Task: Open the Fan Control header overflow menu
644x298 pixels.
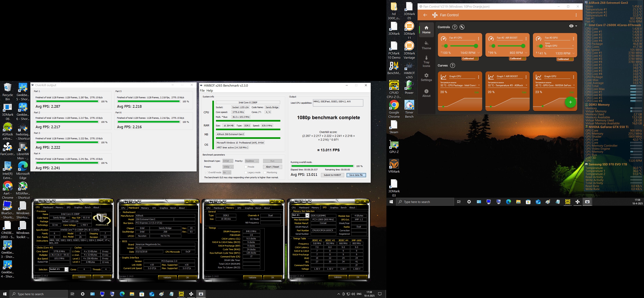Action: (576, 15)
